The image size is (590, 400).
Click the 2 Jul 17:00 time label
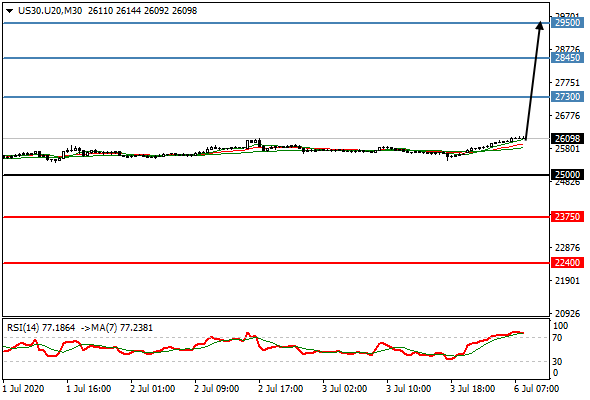(x=280, y=389)
